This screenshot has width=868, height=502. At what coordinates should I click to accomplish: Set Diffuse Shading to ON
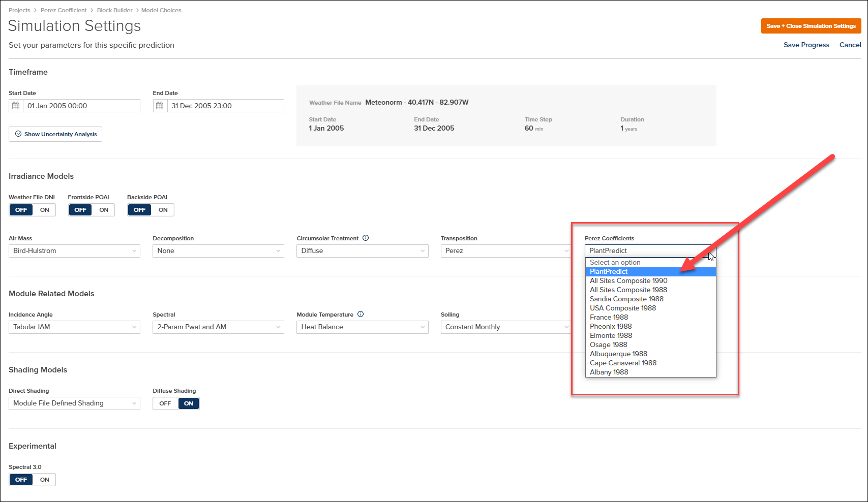189,403
